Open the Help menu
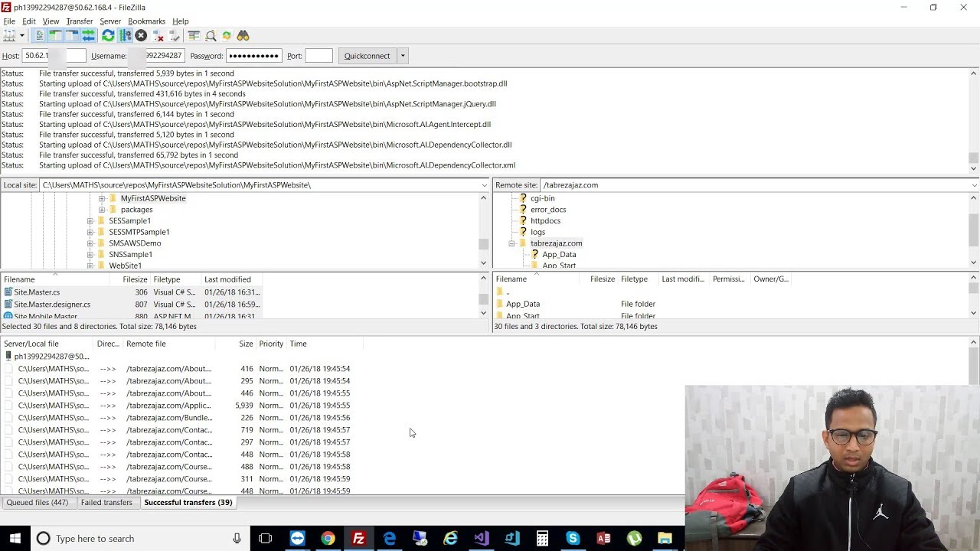980x551 pixels. click(x=181, y=21)
